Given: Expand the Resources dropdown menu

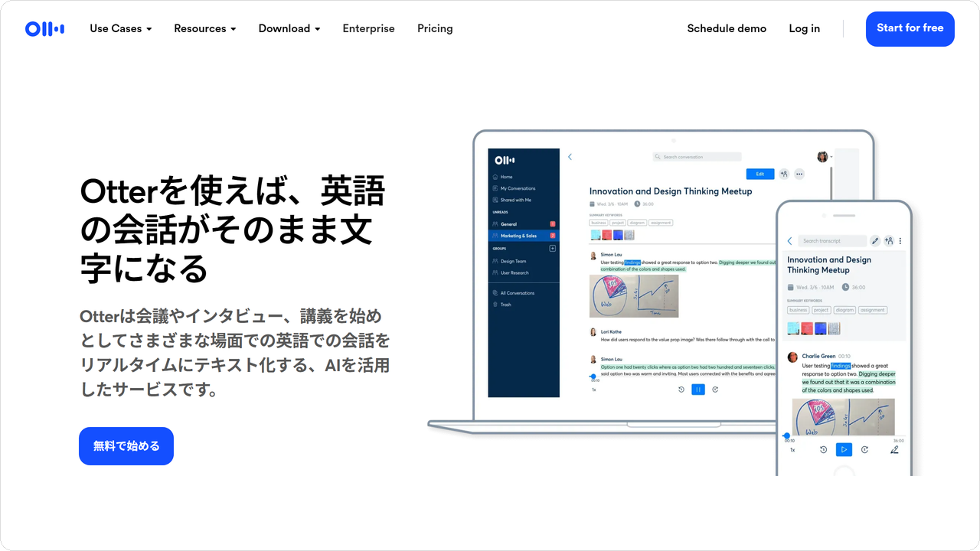Looking at the screenshot, I should [x=204, y=28].
